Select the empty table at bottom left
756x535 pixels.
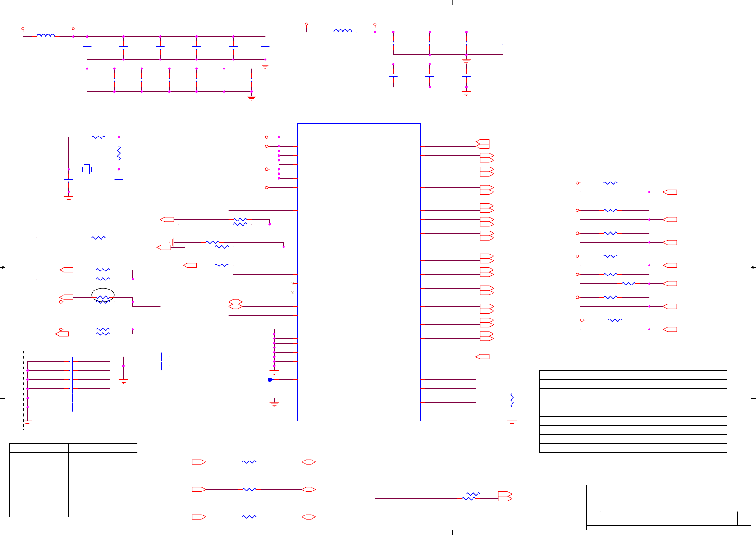point(73,480)
